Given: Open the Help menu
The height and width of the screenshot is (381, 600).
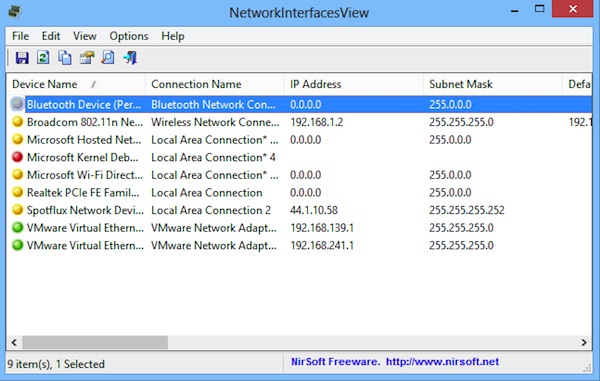Looking at the screenshot, I should [x=173, y=36].
